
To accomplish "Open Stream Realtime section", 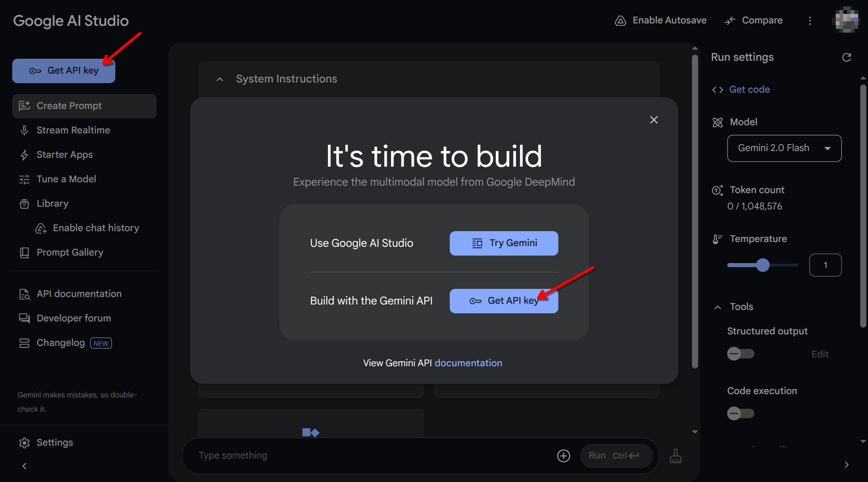I will [x=73, y=130].
